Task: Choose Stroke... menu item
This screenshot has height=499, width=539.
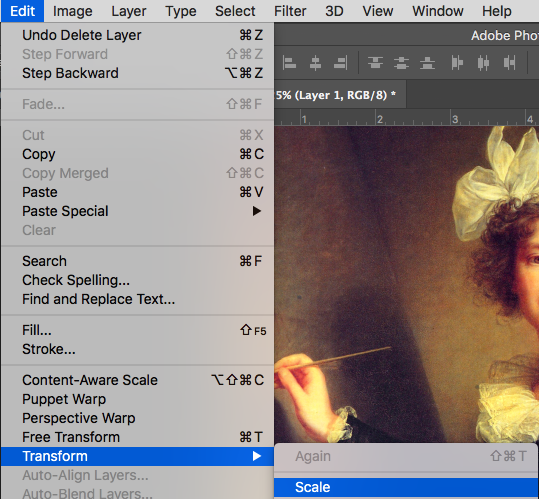Action: point(138,349)
